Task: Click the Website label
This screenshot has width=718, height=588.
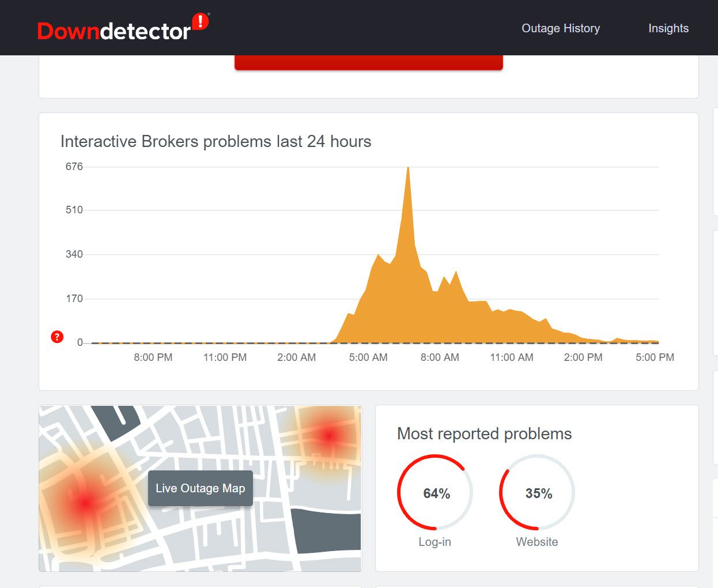Action: (x=537, y=542)
